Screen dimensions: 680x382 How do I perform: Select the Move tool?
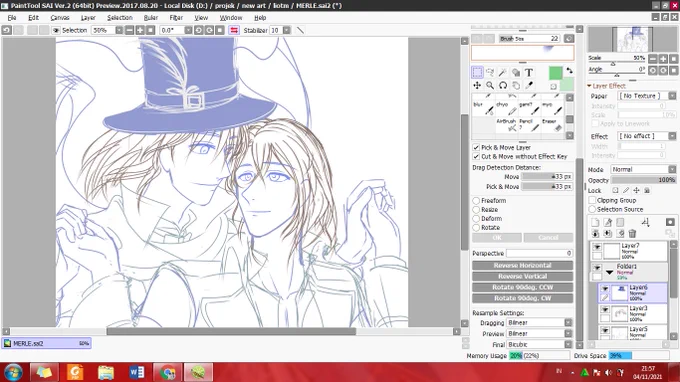(x=477, y=85)
